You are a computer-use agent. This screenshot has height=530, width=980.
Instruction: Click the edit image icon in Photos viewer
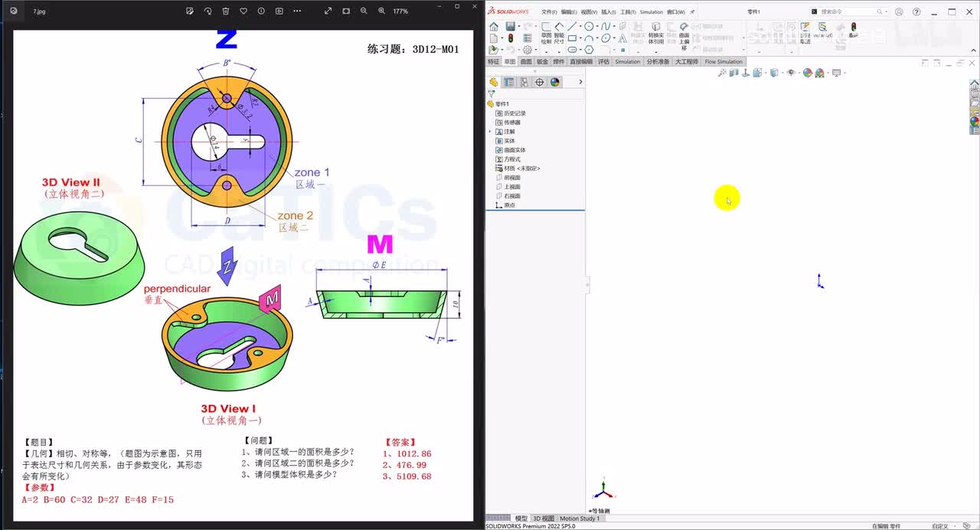190,11
